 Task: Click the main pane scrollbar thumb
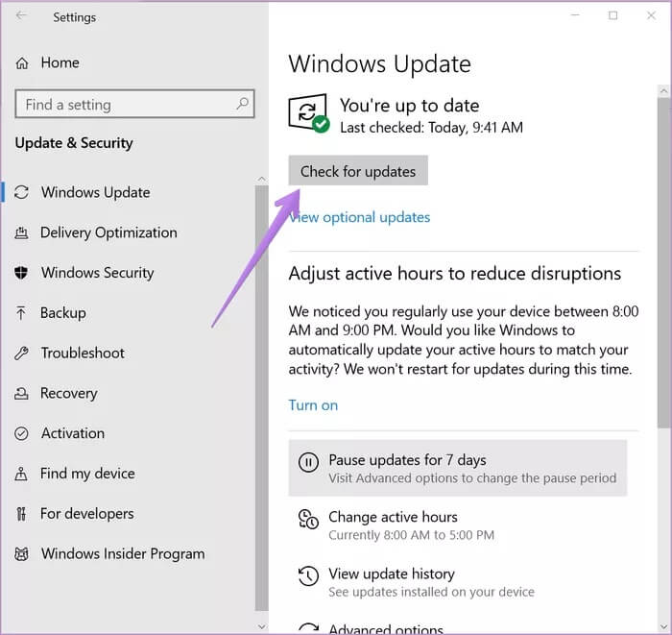tap(664, 262)
